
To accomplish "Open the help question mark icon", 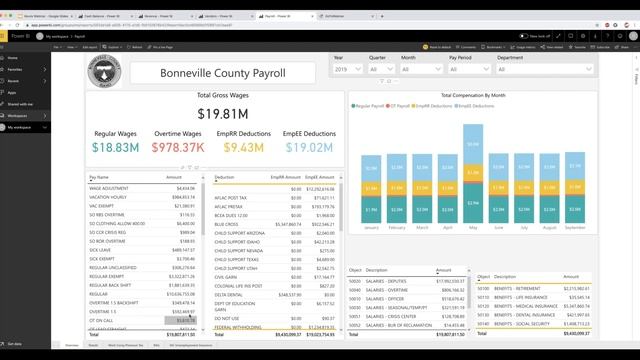I will (607, 36).
